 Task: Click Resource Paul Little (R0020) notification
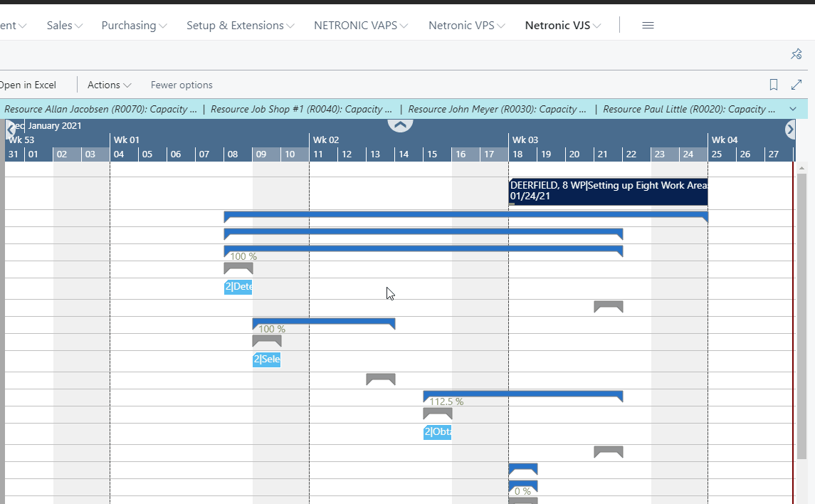(689, 109)
